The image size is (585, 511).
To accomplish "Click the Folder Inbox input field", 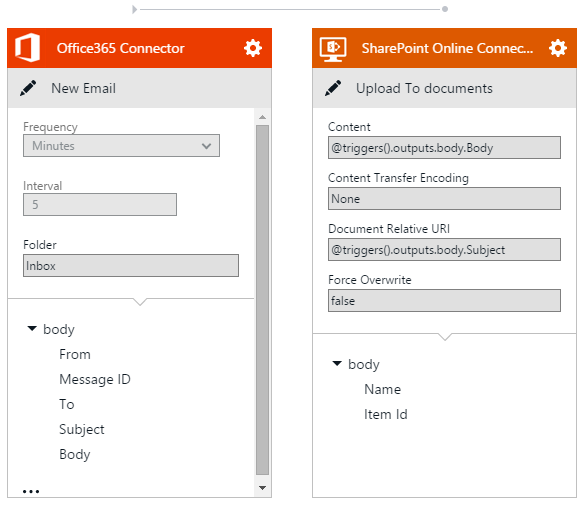I will [x=131, y=266].
